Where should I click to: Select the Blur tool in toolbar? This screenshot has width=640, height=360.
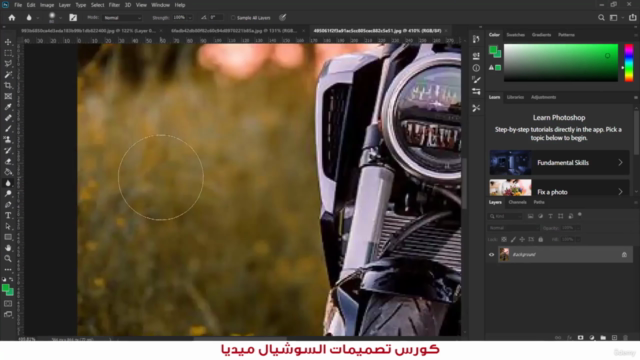pyautogui.click(x=8, y=183)
